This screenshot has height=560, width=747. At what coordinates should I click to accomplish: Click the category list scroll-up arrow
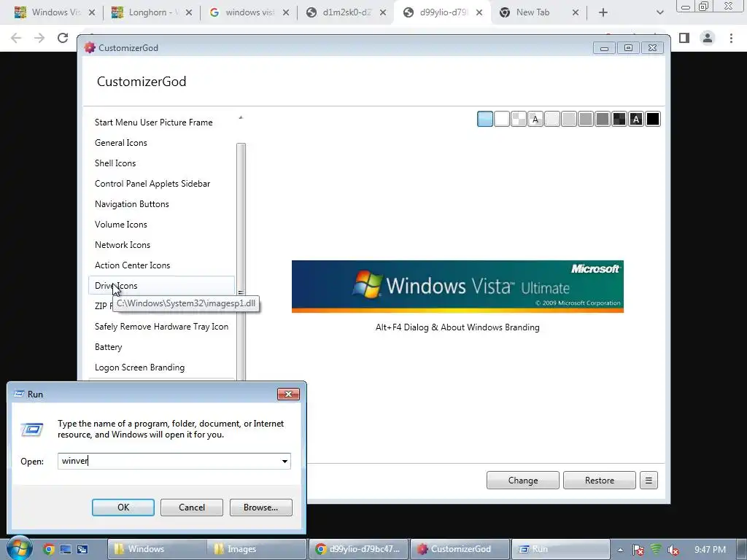point(241,117)
